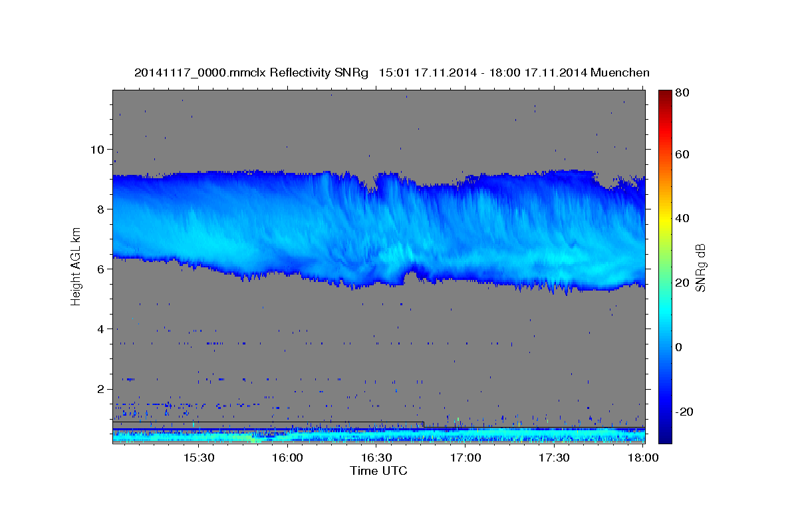Click the colorbar value 40
The width and height of the screenshot is (798, 532).
[x=682, y=218]
